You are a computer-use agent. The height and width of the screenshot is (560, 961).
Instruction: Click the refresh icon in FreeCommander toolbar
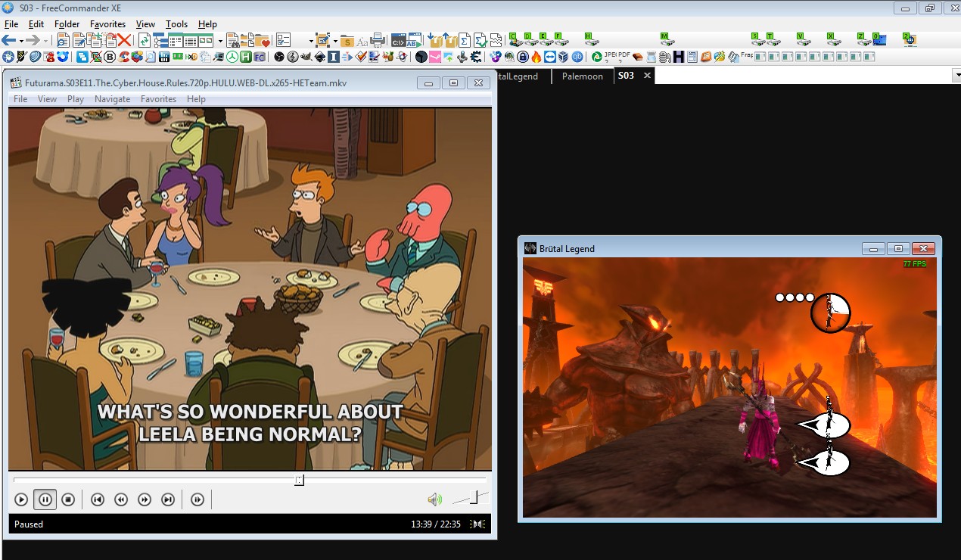(x=145, y=40)
